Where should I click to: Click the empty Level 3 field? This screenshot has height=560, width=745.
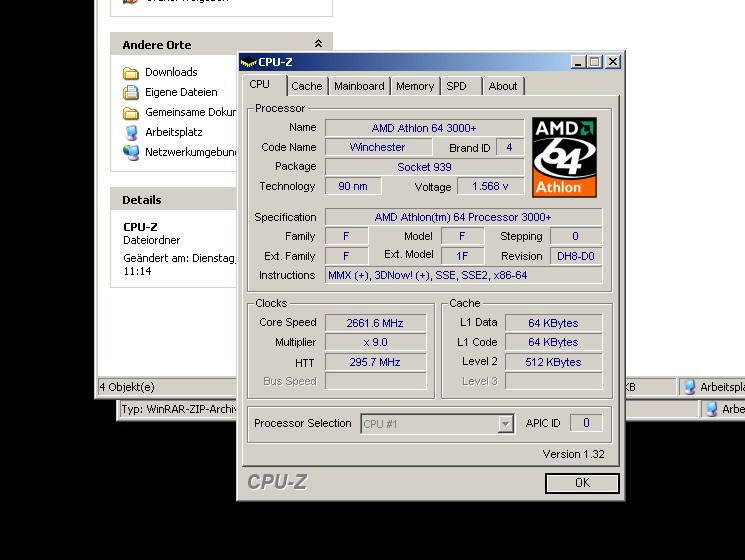point(554,381)
